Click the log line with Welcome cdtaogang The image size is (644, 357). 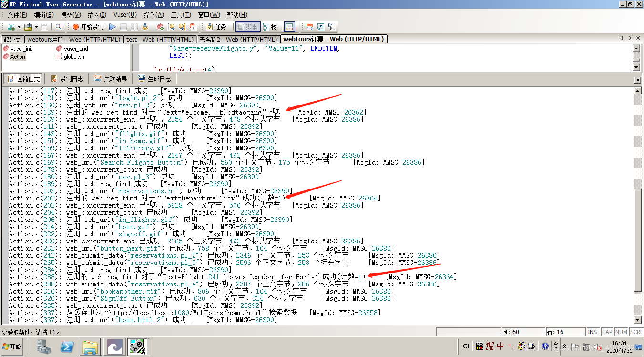pyautogui.click(x=187, y=112)
